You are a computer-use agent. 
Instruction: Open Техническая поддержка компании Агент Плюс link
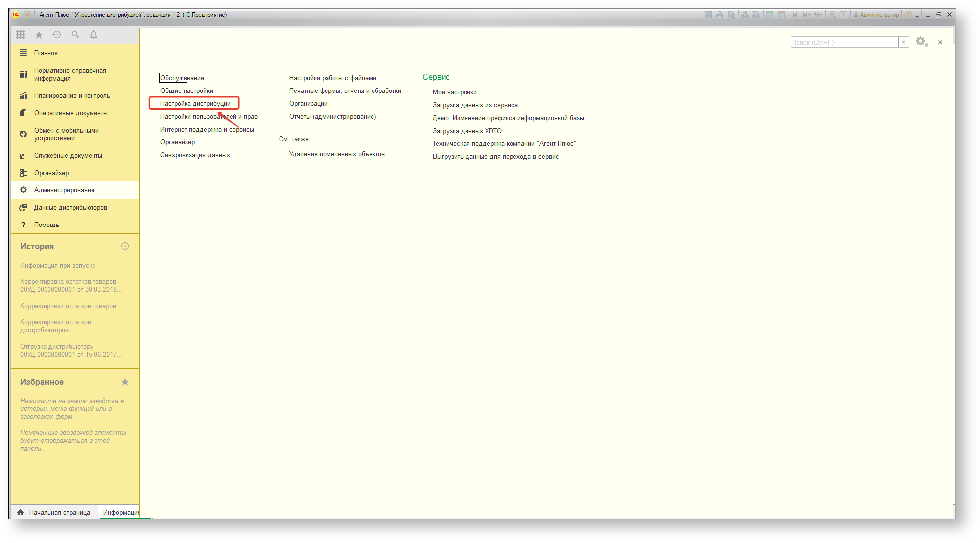(x=505, y=143)
